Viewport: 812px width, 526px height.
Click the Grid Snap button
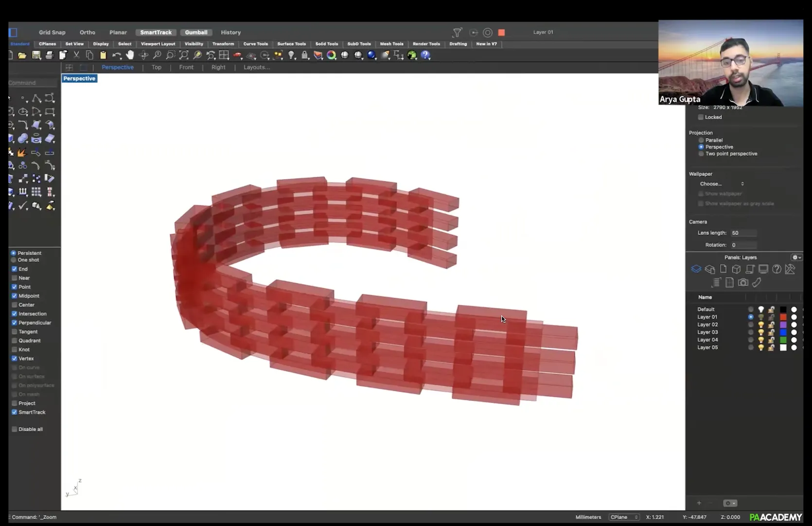(52, 32)
